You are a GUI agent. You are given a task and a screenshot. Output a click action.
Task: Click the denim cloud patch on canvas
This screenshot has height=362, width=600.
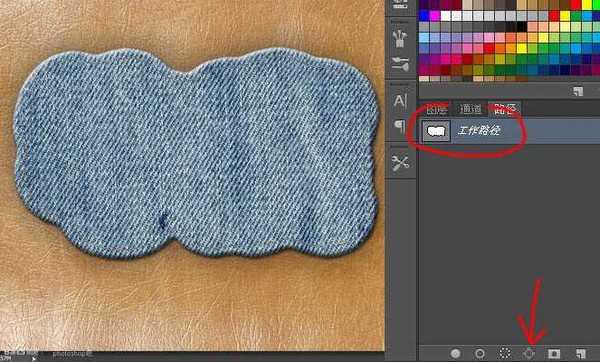pos(196,153)
